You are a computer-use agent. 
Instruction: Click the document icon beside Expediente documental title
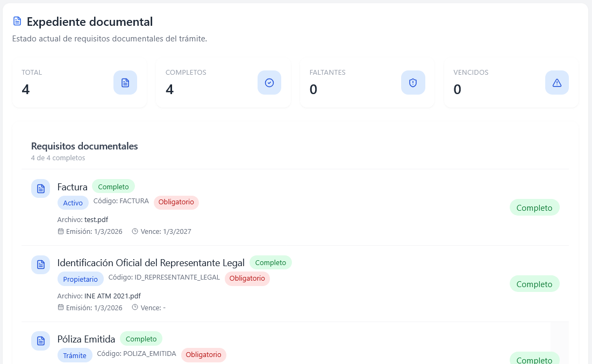tap(17, 21)
